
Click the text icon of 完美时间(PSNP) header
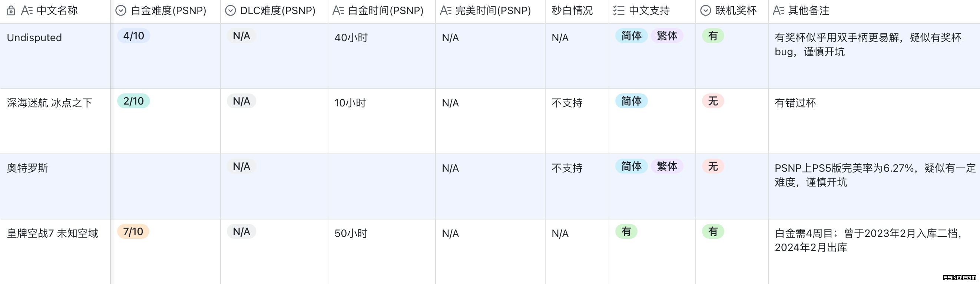[445, 11]
